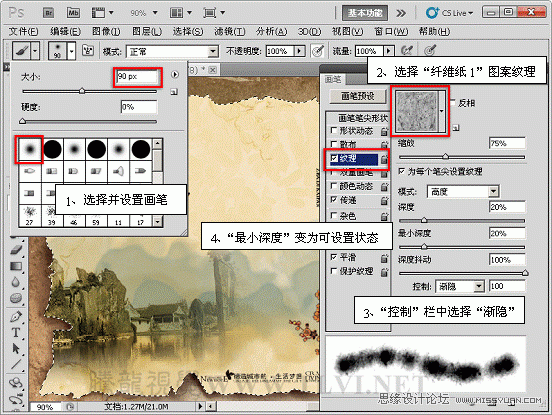Select the Pen tool
The image size is (552, 415).
tap(15, 316)
